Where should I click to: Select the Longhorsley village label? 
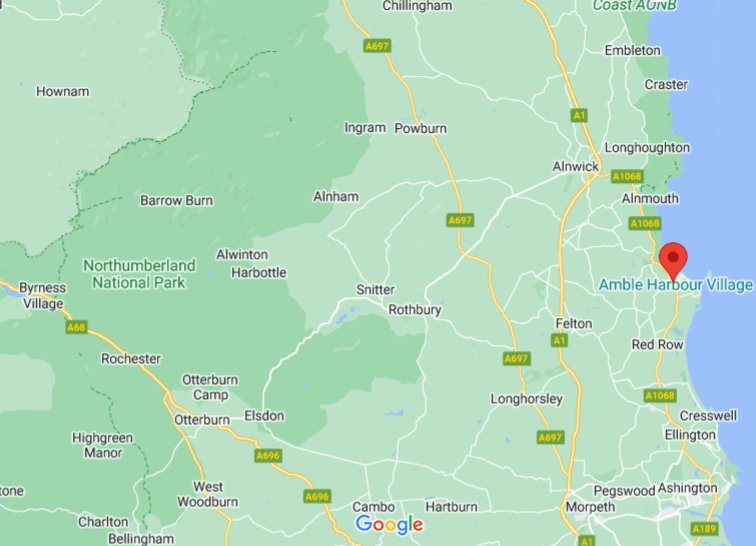(x=526, y=399)
